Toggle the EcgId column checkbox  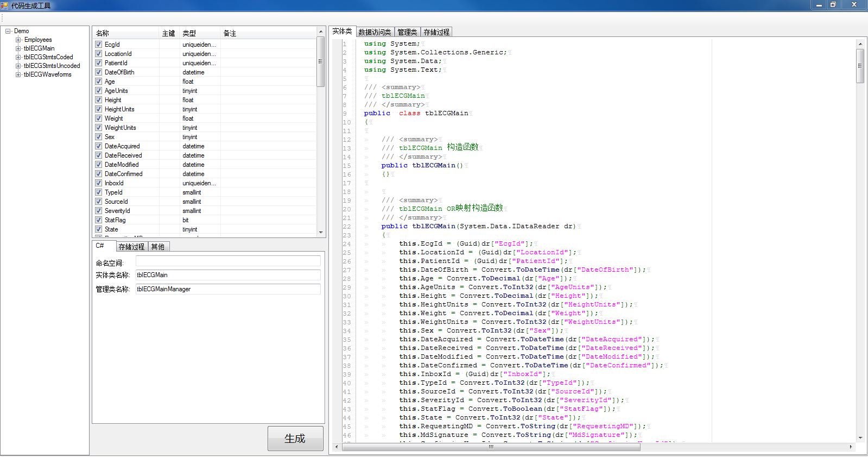pos(98,45)
